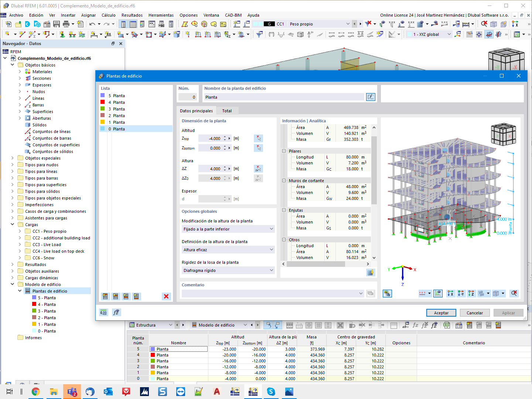The width and height of the screenshot is (532, 399).
Task: Open Skype from the taskbar
Action: click(x=271, y=392)
